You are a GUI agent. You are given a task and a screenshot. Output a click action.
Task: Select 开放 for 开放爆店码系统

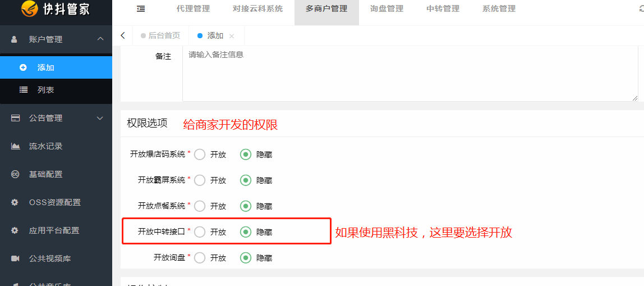click(200, 155)
